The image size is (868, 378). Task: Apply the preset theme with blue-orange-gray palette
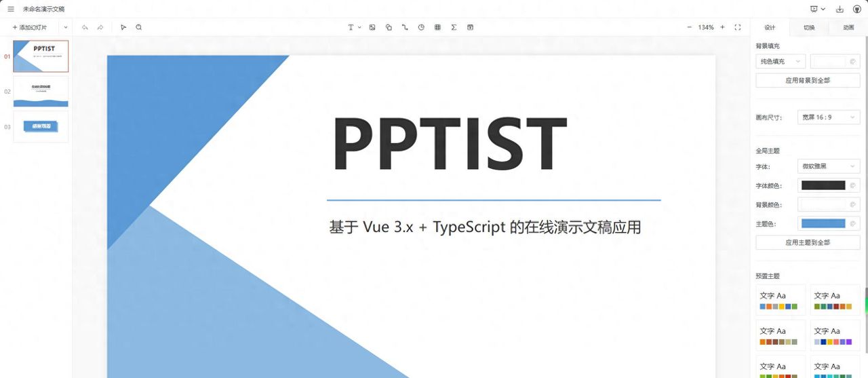[781, 299]
